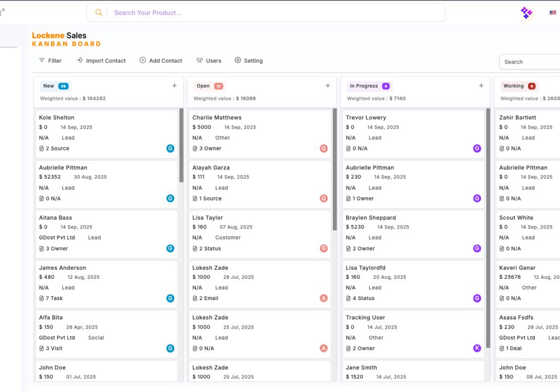The width and height of the screenshot is (560, 392).
Task: Open the Setting gear menu item
Action: click(248, 60)
